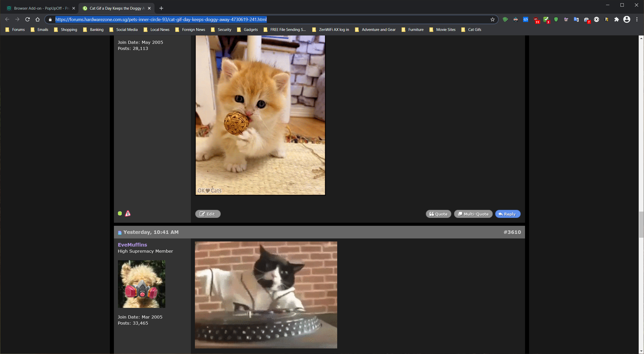This screenshot has width=644, height=354.
Task: Click the uBlock Origin extension icon
Action: [x=536, y=20]
